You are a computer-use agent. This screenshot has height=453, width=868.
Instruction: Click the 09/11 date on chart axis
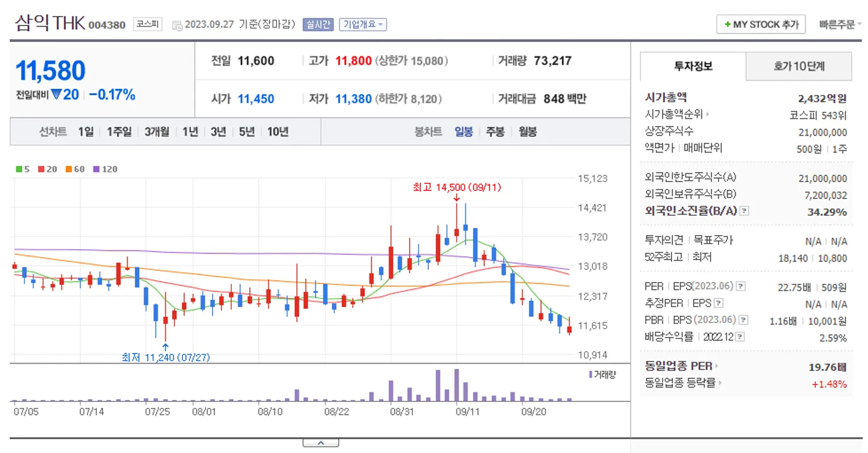pyautogui.click(x=468, y=412)
